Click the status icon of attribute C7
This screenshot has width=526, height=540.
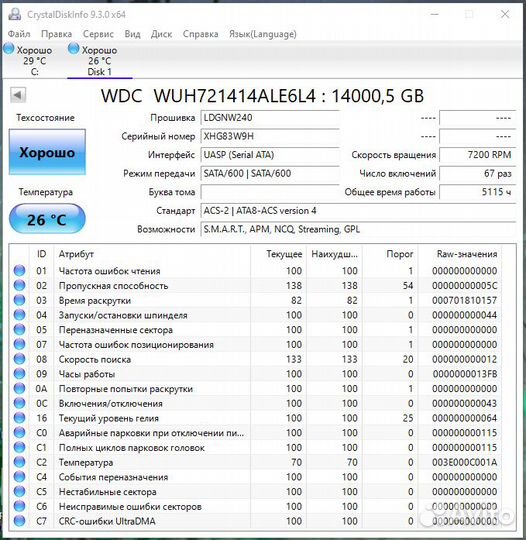pos(20,521)
